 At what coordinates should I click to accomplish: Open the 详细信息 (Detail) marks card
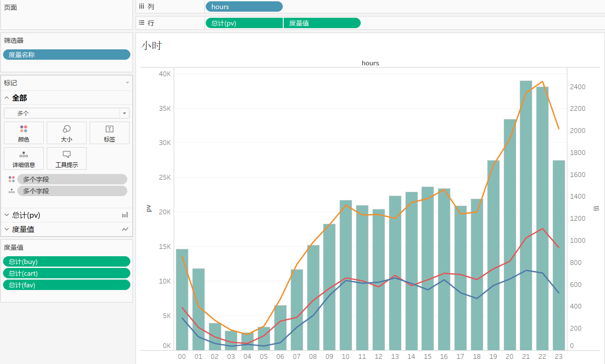point(24,158)
